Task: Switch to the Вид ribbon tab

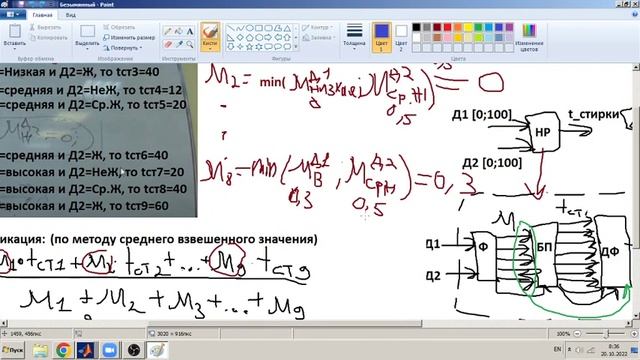Action: pos(71,15)
